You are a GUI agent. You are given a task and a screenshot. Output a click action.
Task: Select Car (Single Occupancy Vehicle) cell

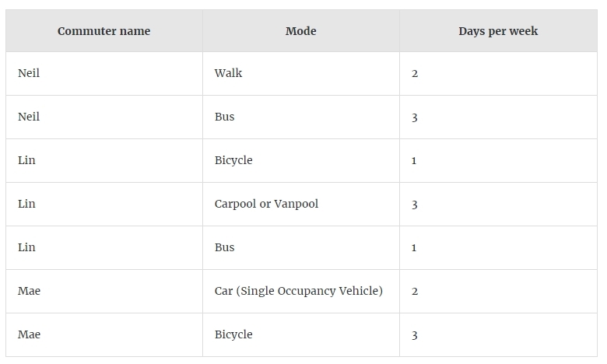(x=301, y=291)
